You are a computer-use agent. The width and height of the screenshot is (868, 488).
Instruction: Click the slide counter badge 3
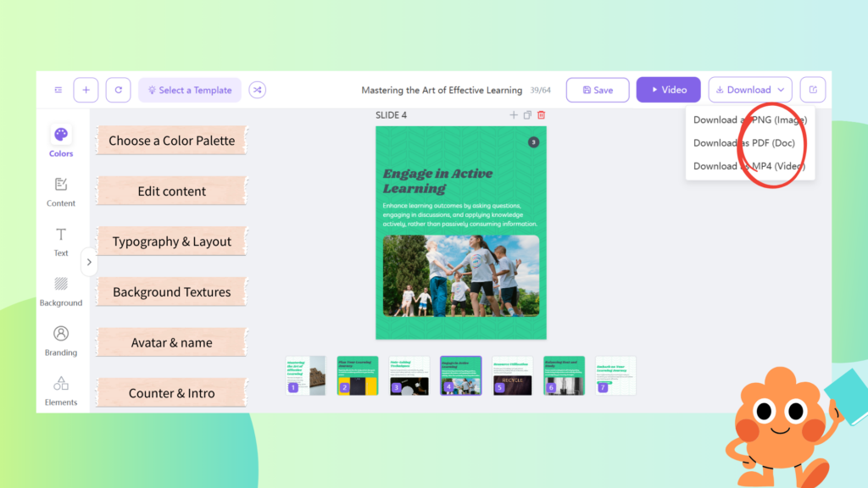534,142
